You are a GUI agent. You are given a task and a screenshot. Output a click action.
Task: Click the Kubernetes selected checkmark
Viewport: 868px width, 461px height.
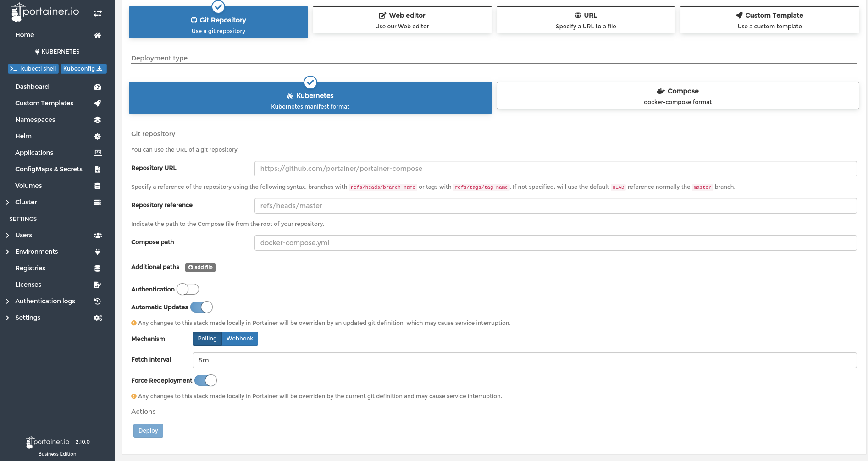tap(310, 82)
